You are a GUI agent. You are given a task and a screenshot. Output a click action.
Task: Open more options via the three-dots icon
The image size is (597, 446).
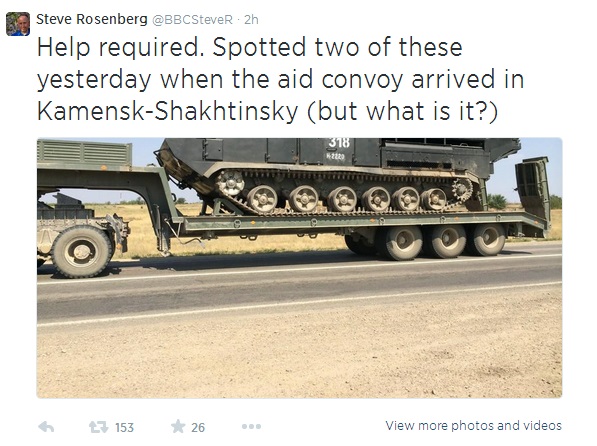(251, 427)
